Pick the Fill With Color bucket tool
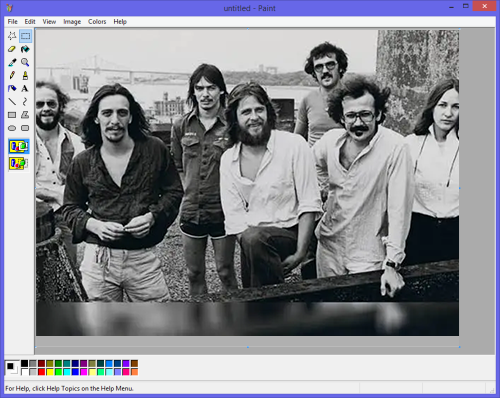This screenshot has height=398, width=500. tap(25, 49)
